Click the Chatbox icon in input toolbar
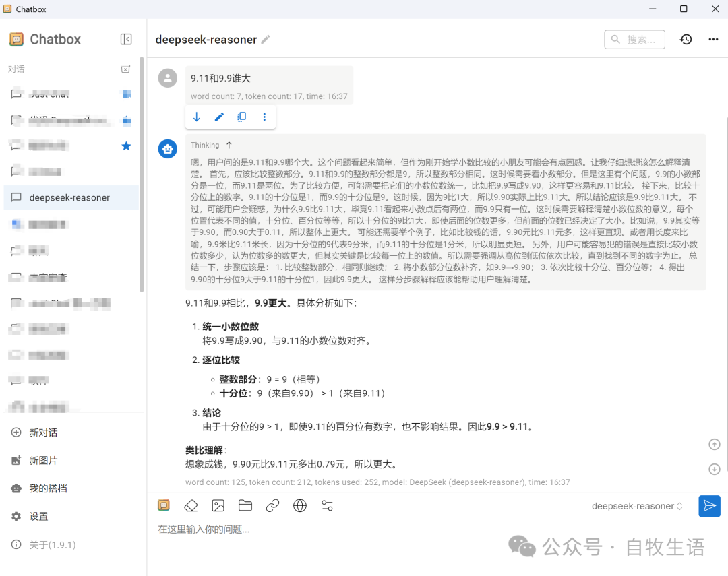Viewport: 728px width, 576px height. coord(163,505)
